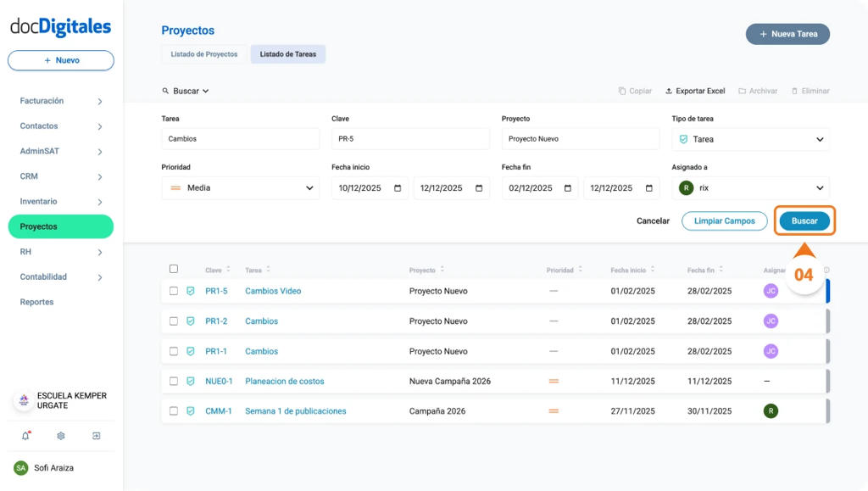Image resolution: width=868 pixels, height=491 pixels.
Task: Open the Planeacion de costos task link
Action: pyautogui.click(x=284, y=382)
